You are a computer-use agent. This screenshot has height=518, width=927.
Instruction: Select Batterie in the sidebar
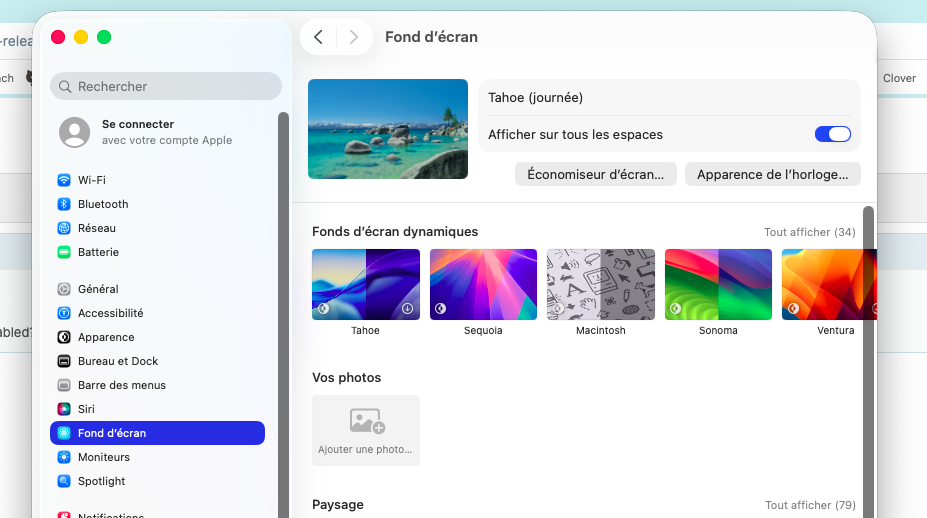[157, 252]
